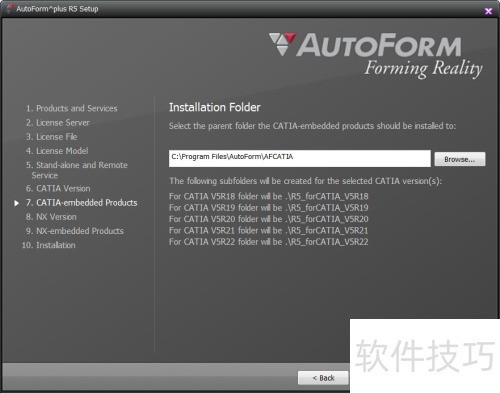Viewport: 500px width, 393px height.
Task: Click the current-step arrow marker beside step 7
Action: pyautogui.click(x=16, y=203)
